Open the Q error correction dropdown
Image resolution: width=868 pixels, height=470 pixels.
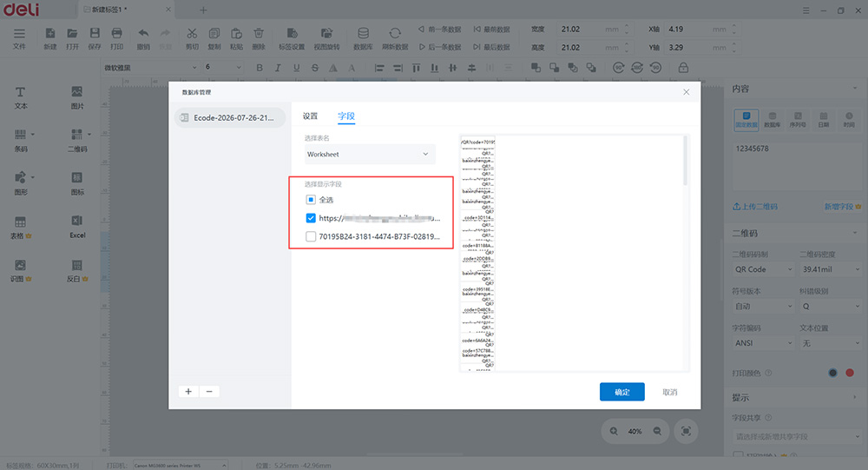tap(831, 306)
